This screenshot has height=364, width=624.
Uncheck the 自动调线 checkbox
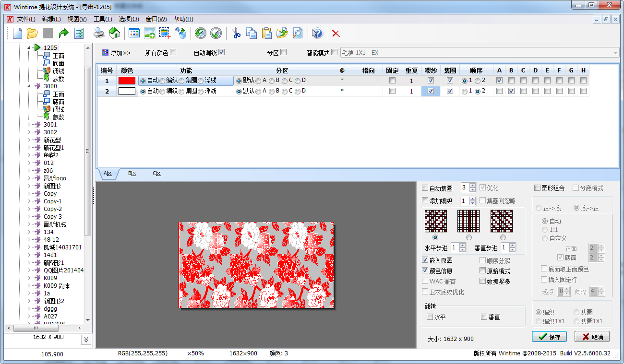tap(221, 52)
